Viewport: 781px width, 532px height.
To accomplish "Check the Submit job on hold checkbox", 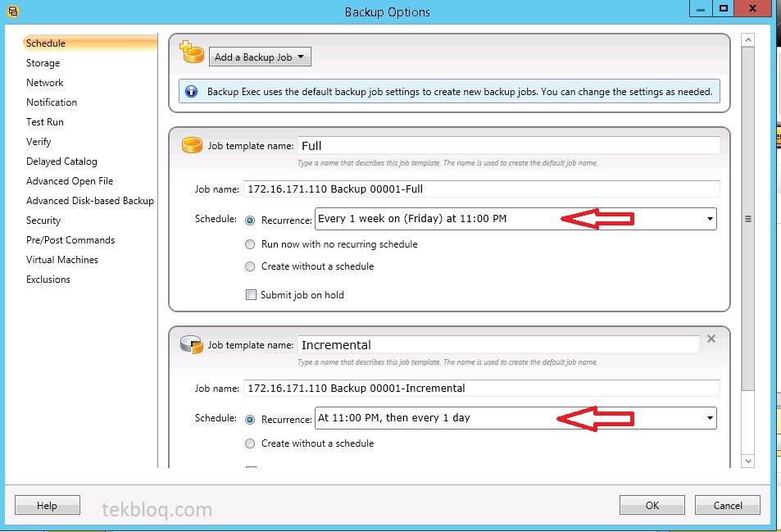I will click(251, 295).
